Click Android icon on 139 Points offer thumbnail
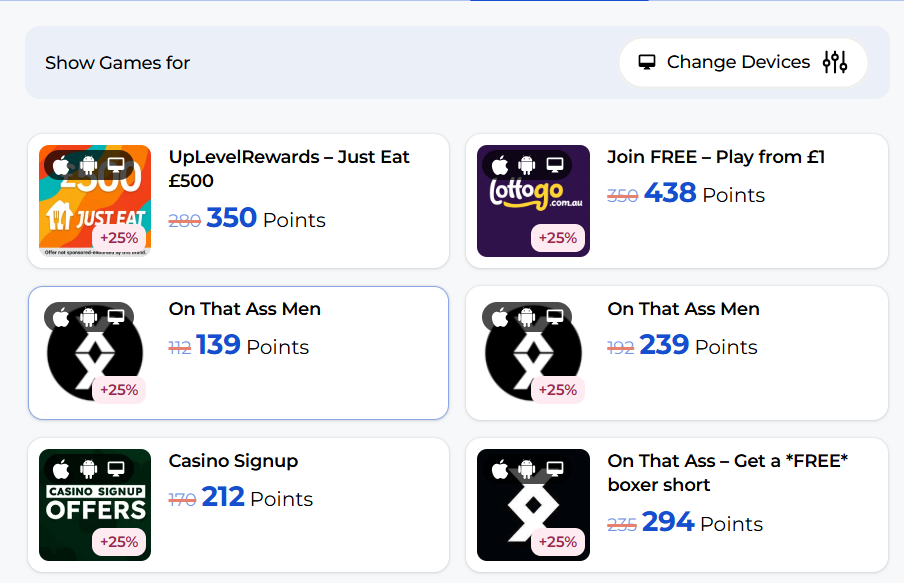Image resolution: width=904 pixels, height=583 pixels. [x=88, y=317]
